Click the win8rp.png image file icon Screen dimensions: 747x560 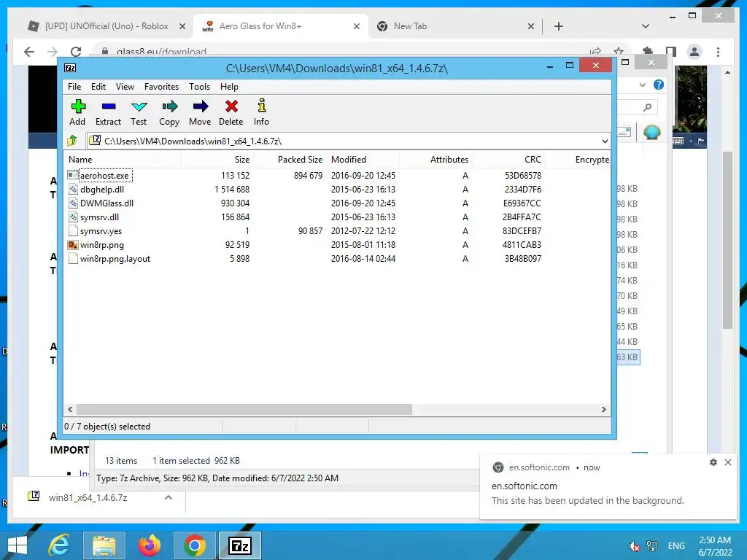pyautogui.click(x=73, y=245)
